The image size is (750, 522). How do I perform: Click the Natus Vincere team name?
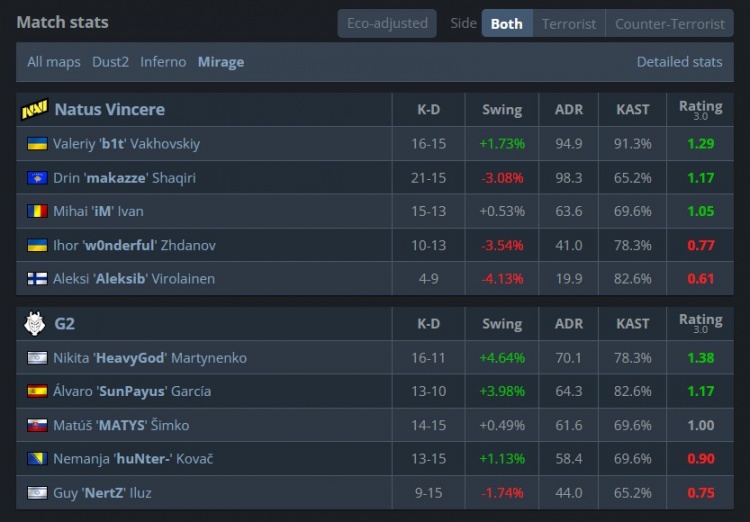pos(110,109)
